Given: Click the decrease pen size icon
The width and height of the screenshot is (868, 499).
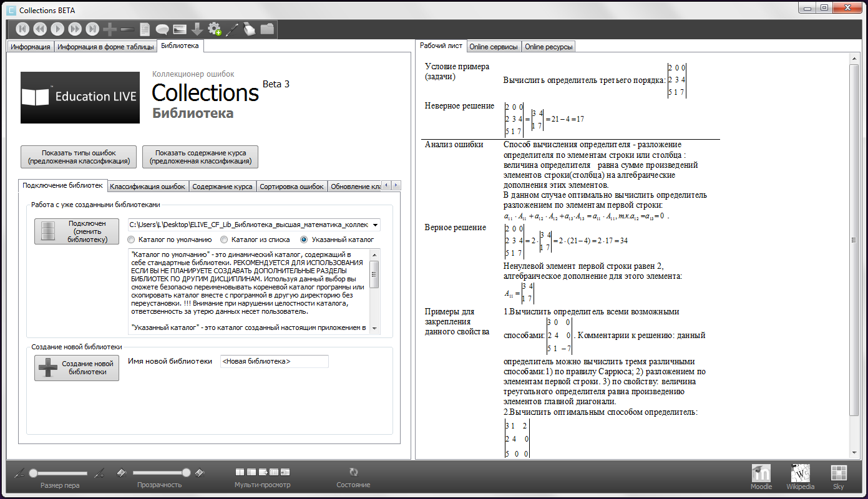Looking at the screenshot, I should 21,473.
